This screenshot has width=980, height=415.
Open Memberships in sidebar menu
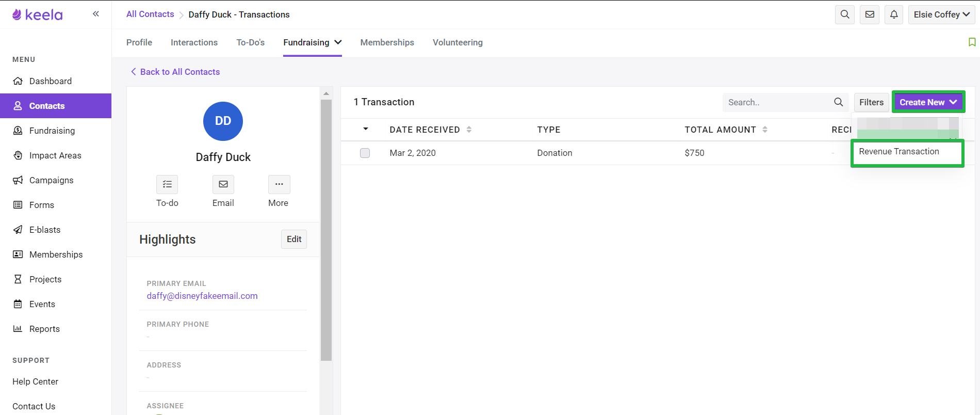56,254
